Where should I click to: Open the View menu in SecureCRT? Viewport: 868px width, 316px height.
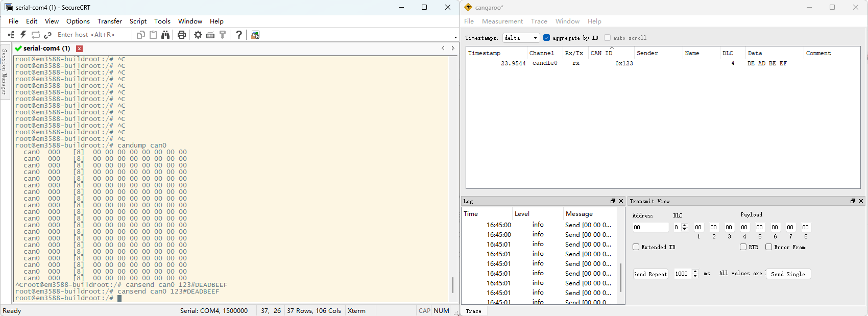pyautogui.click(x=52, y=21)
